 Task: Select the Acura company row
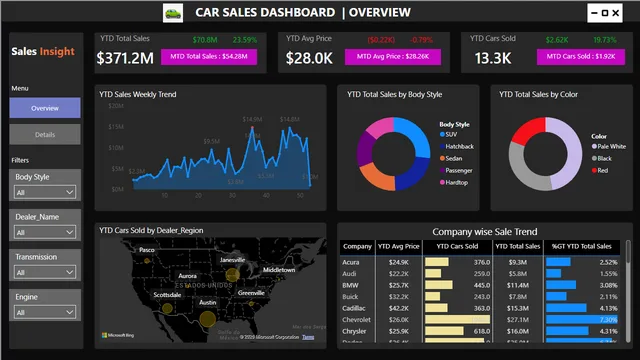click(x=480, y=262)
